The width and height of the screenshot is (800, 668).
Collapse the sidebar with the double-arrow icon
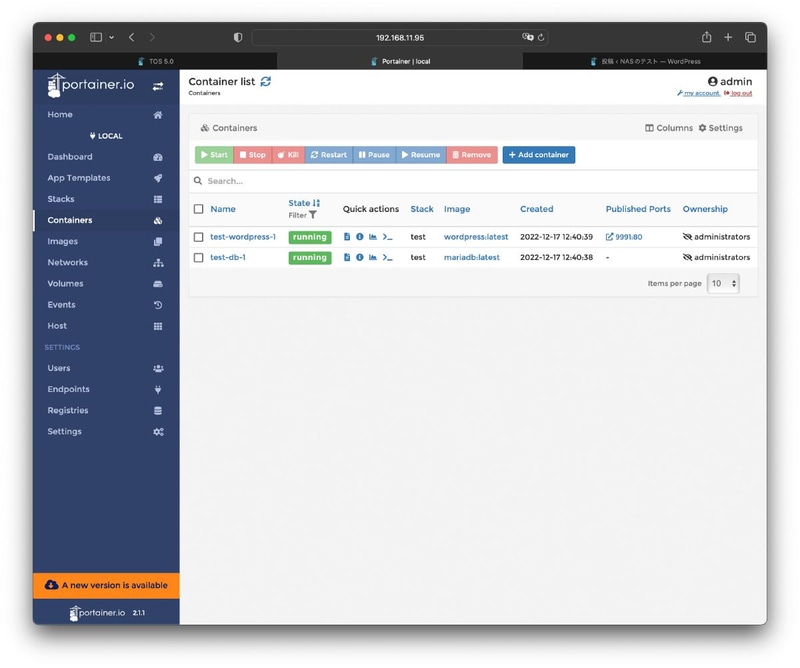158,87
